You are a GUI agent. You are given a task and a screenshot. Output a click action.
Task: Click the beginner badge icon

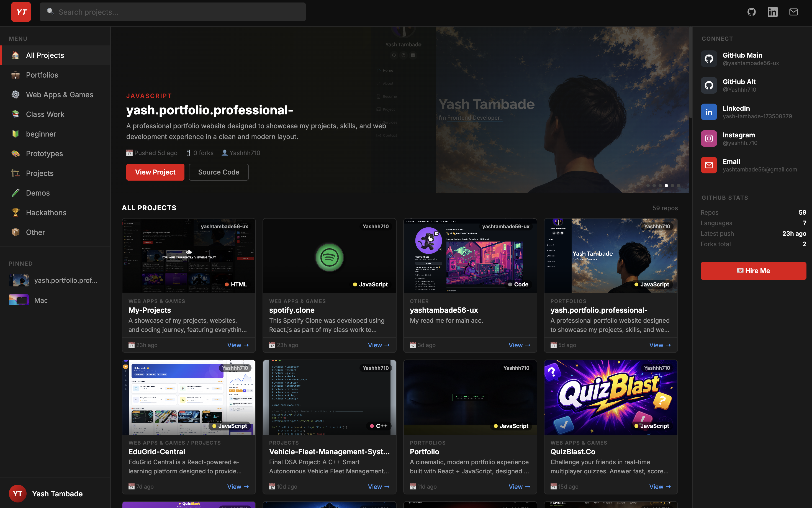pyautogui.click(x=16, y=134)
